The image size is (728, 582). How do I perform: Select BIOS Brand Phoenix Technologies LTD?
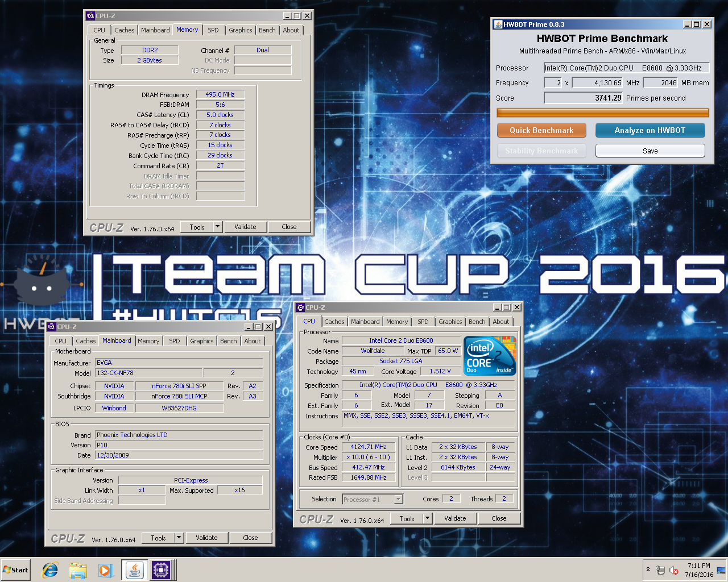pyautogui.click(x=179, y=435)
